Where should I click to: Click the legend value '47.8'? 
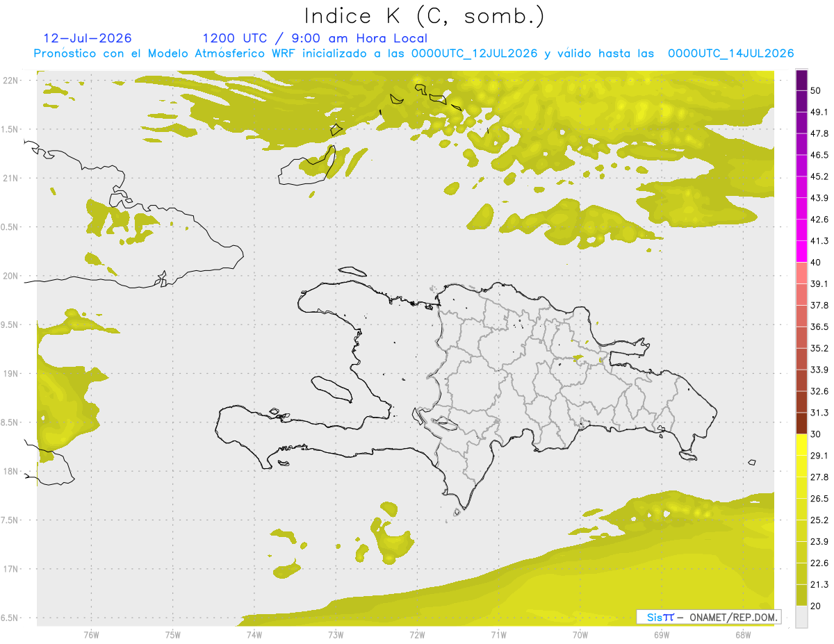(819, 133)
